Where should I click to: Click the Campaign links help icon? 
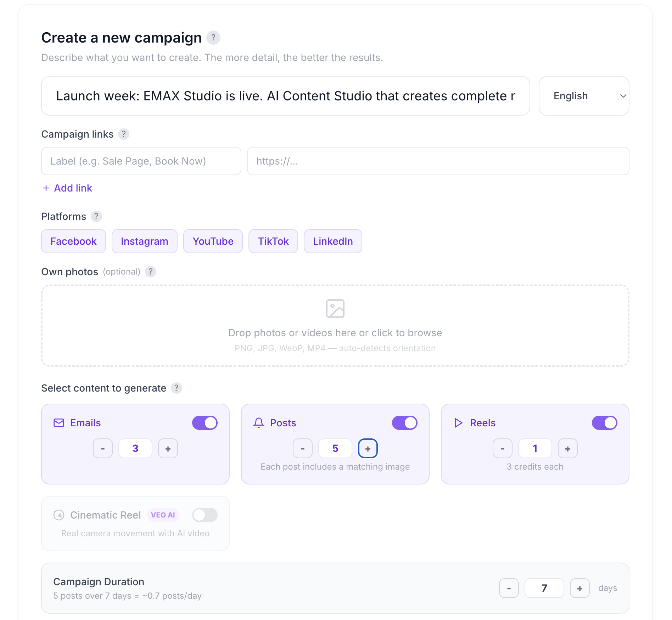[123, 134]
